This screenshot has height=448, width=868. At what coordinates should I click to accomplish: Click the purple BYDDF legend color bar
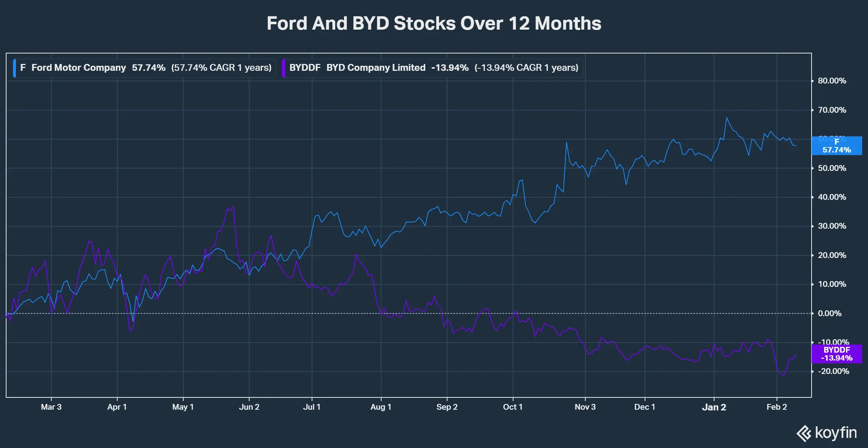(x=284, y=68)
